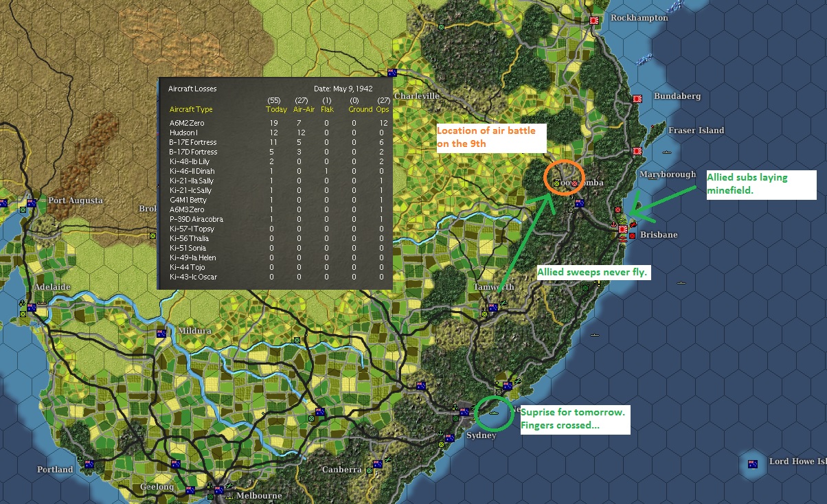This screenshot has width=827, height=504.
Task: Click the Australian flag left of Charleville
Action: coord(392,73)
